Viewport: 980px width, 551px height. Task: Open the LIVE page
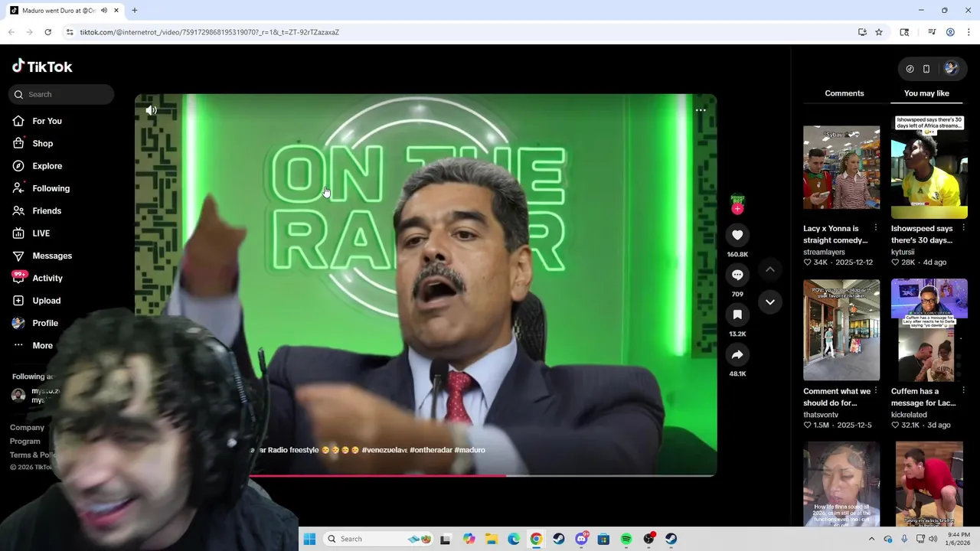pos(41,233)
